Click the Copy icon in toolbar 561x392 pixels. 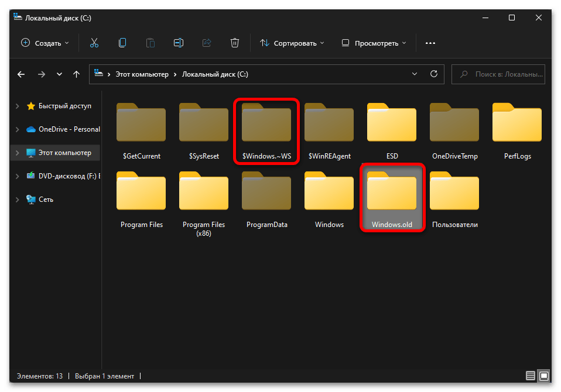click(122, 43)
